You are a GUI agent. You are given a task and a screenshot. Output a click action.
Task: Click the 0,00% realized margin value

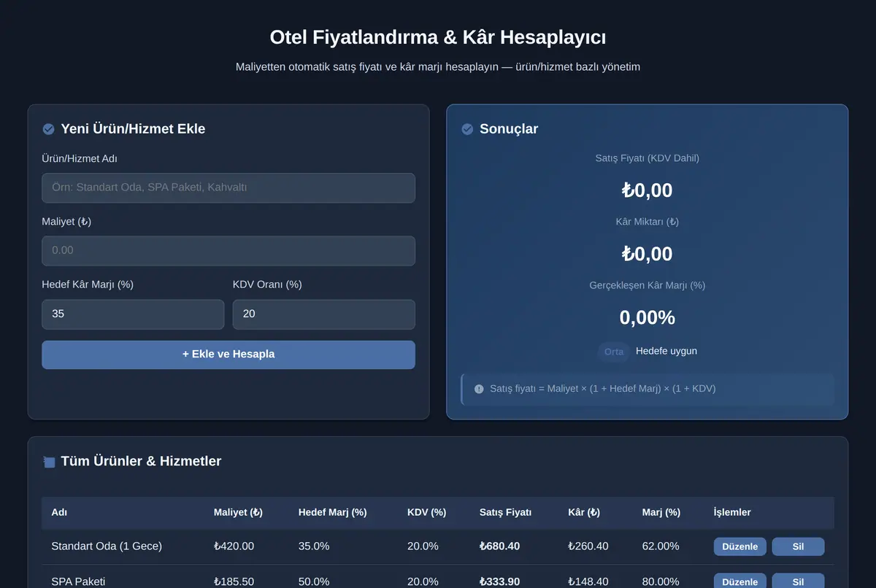click(648, 318)
